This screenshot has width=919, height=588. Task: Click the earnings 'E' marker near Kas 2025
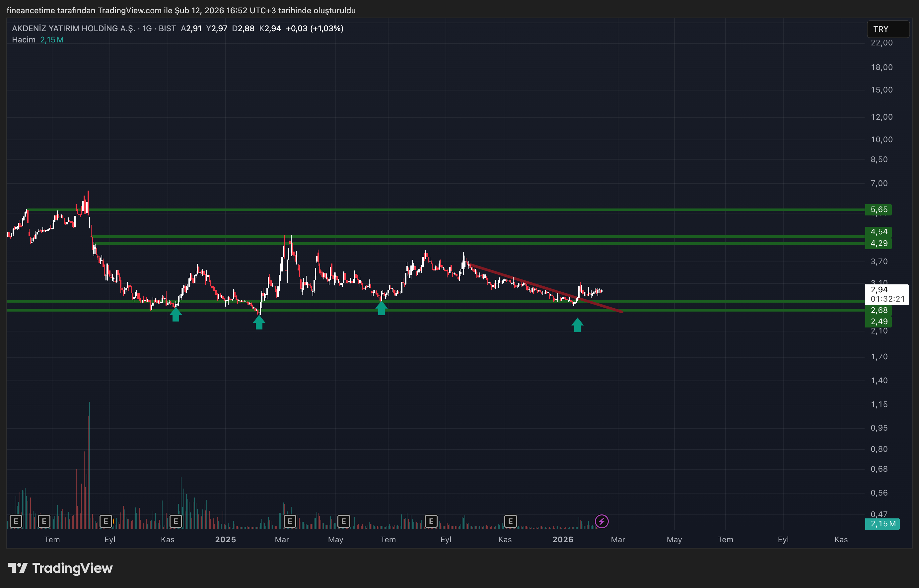(x=511, y=521)
